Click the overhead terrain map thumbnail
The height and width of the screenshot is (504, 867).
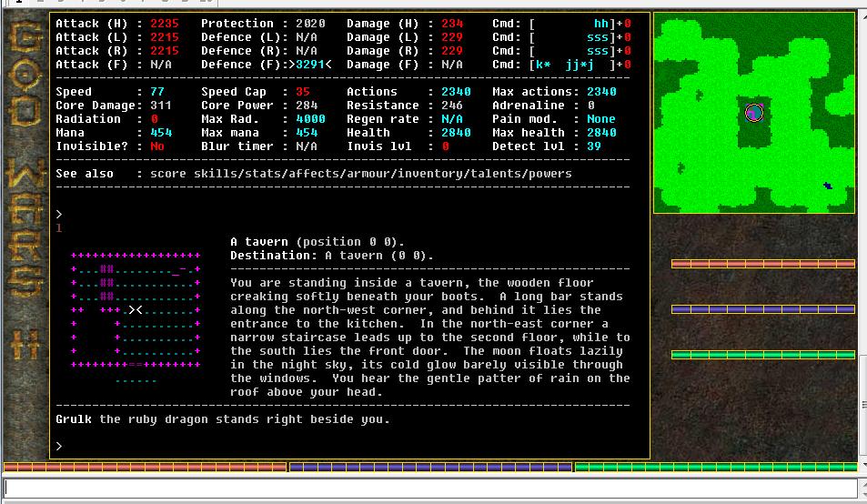pyautogui.click(x=753, y=113)
